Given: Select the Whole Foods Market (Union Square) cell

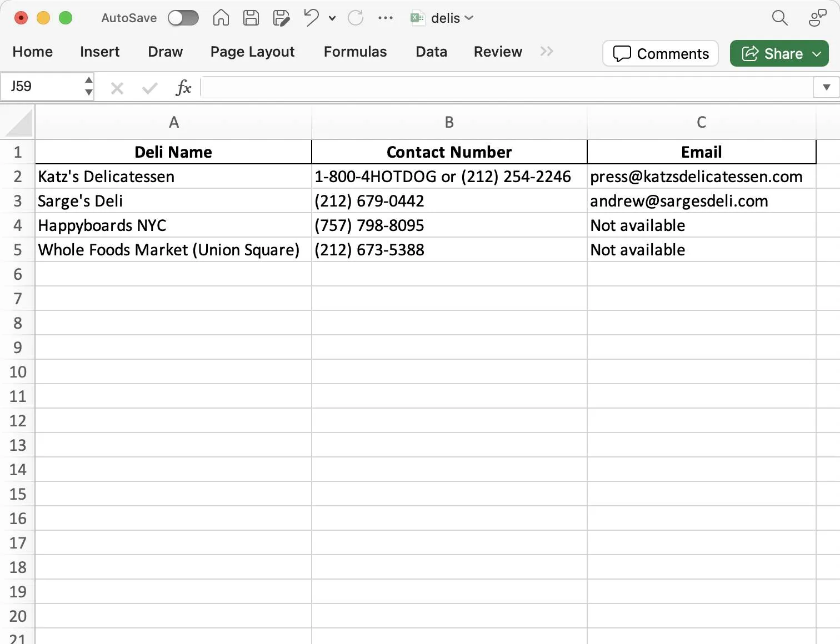Looking at the screenshot, I should point(173,250).
